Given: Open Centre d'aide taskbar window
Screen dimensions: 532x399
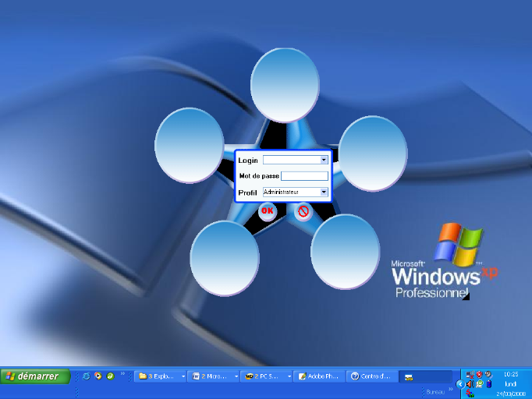Looking at the screenshot, I should (371, 376).
